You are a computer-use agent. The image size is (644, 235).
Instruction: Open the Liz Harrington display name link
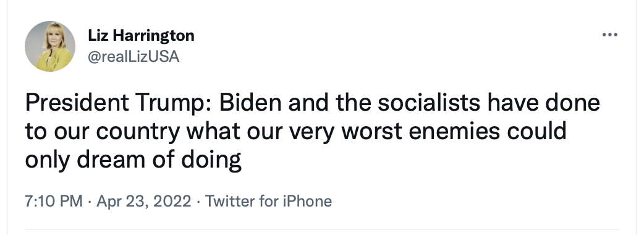[141, 36]
